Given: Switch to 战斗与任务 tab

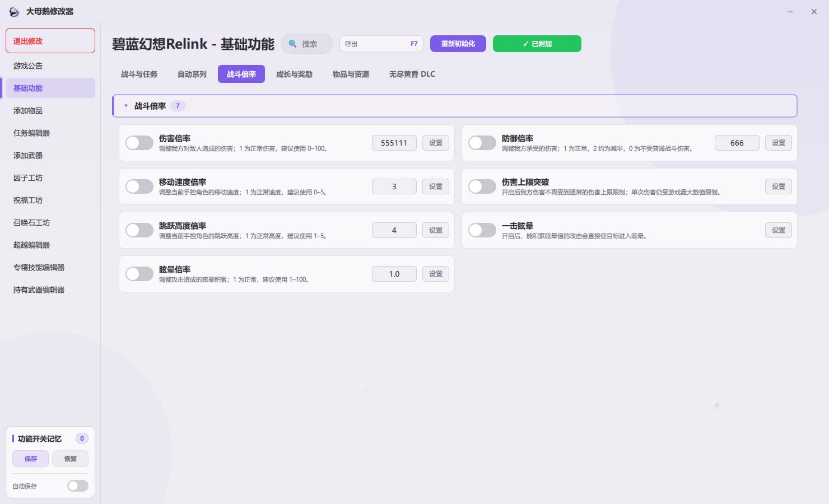Looking at the screenshot, I should [139, 74].
